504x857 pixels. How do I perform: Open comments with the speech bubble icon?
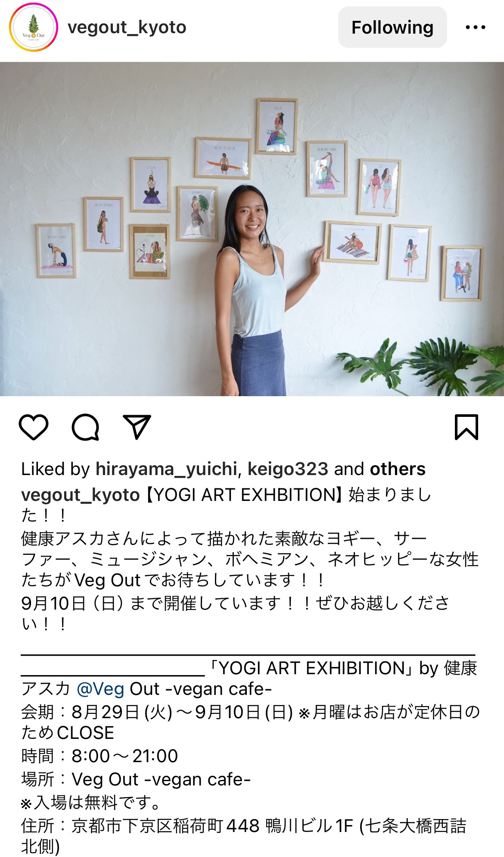coord(85,427)
